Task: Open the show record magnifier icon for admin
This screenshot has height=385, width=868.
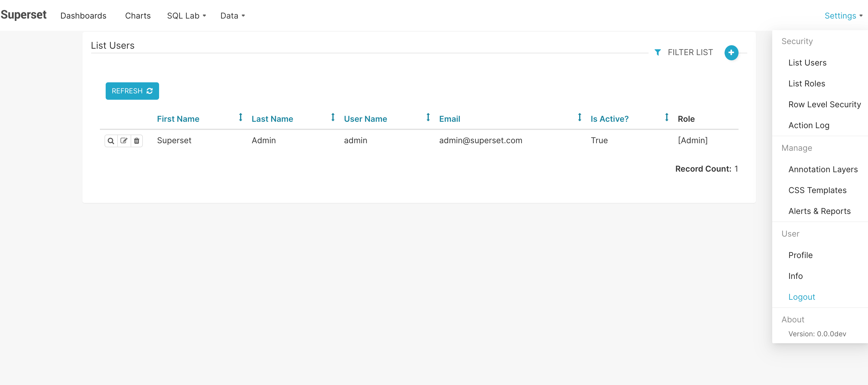Action: [111, 141]
